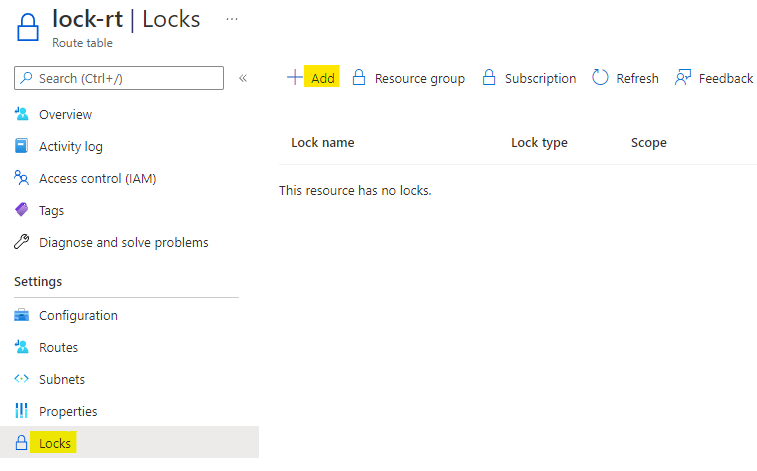Go to the Routes menu item
Image resolution: width=757 pixels, height=471 pixels.
pos(58,348)
